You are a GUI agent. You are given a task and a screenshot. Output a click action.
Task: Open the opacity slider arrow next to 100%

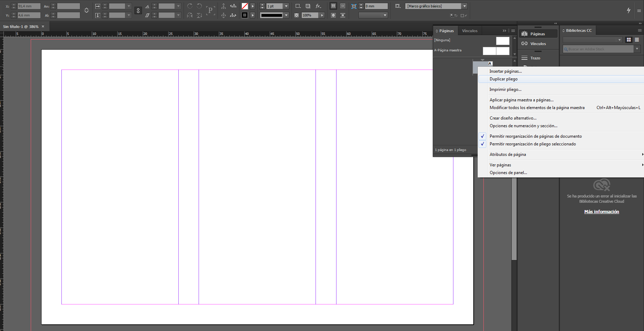pyautogui.click(x=322, y=15)
